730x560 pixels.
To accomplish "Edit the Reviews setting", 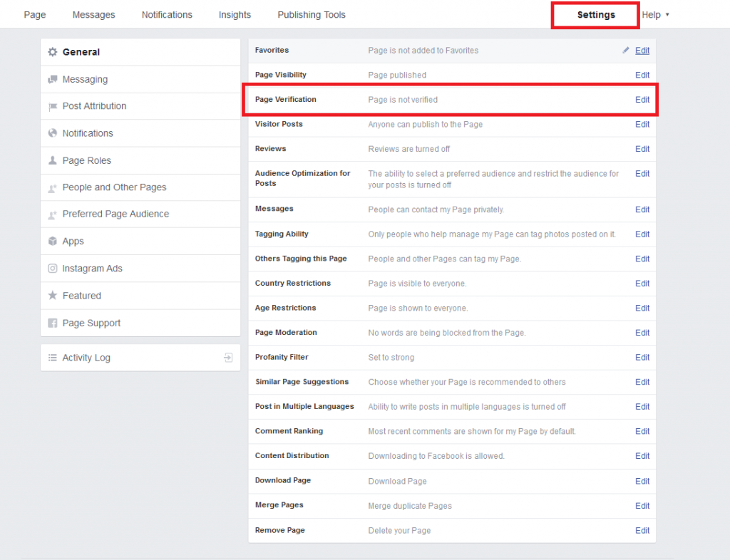I will [x=642, y=150].
